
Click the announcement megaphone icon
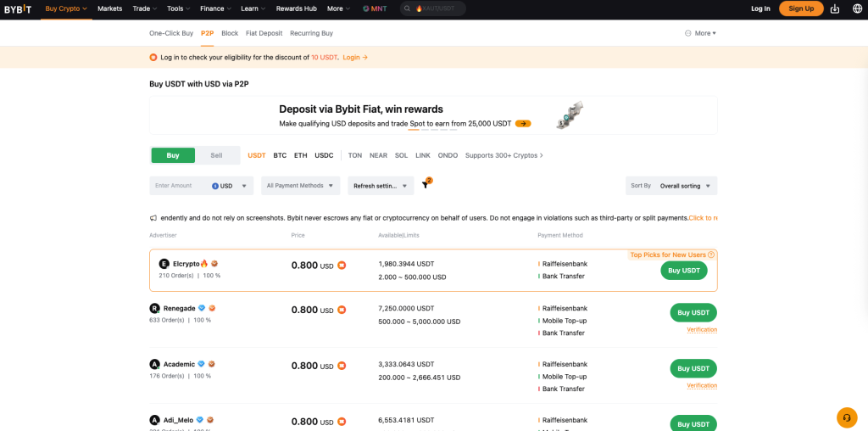coord(153,218)
